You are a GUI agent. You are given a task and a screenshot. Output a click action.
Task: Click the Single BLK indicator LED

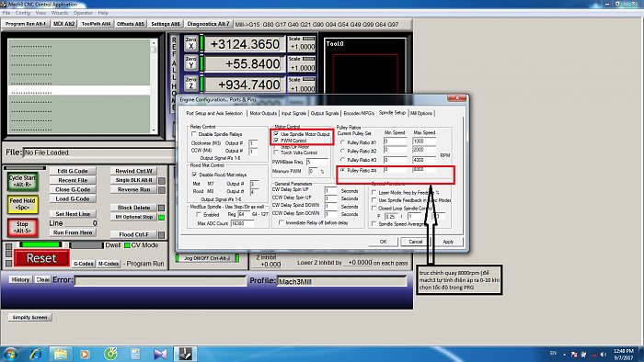coord(162,180)
